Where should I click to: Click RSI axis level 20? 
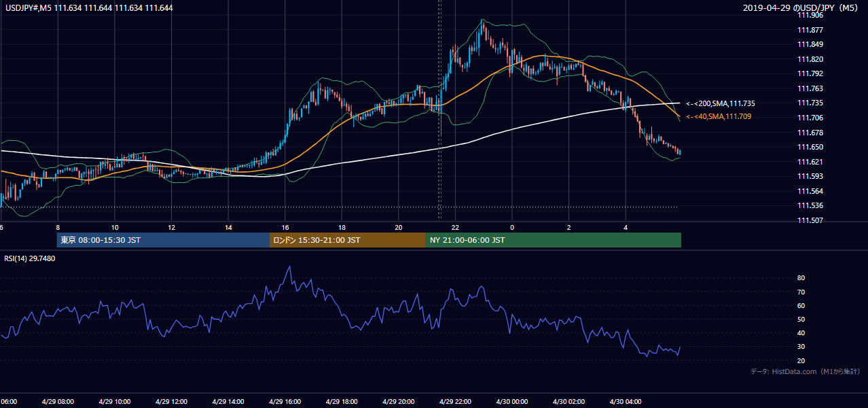coord(801,360)
